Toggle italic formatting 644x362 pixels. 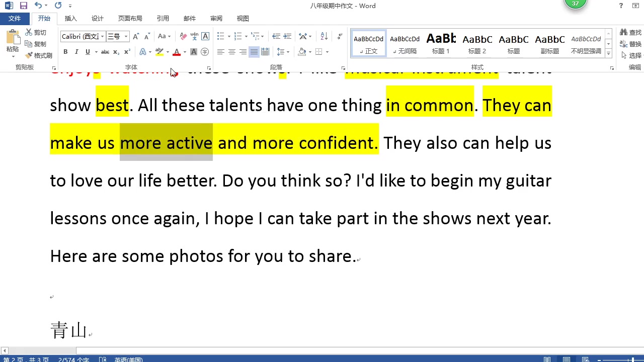pyautogui.click(x=76, y=52)
